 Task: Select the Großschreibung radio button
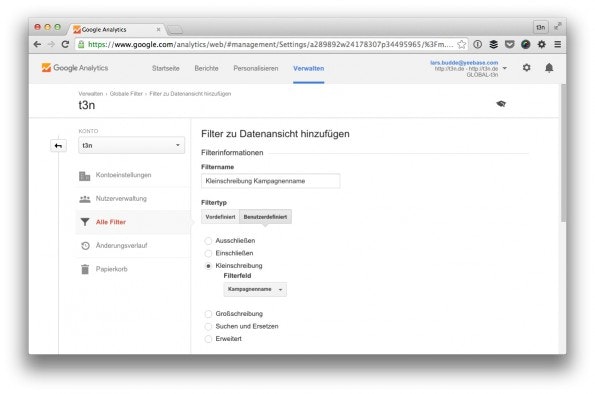point(208,314)
